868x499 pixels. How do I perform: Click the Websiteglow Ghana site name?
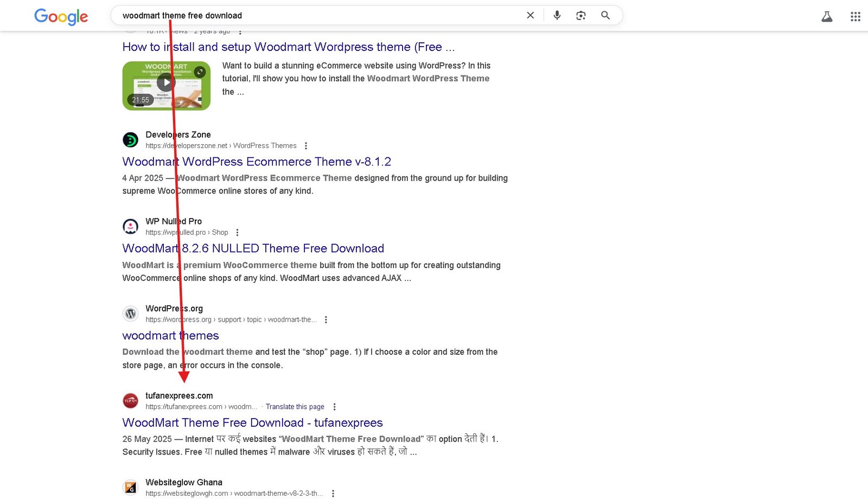(x=184, y=482)
